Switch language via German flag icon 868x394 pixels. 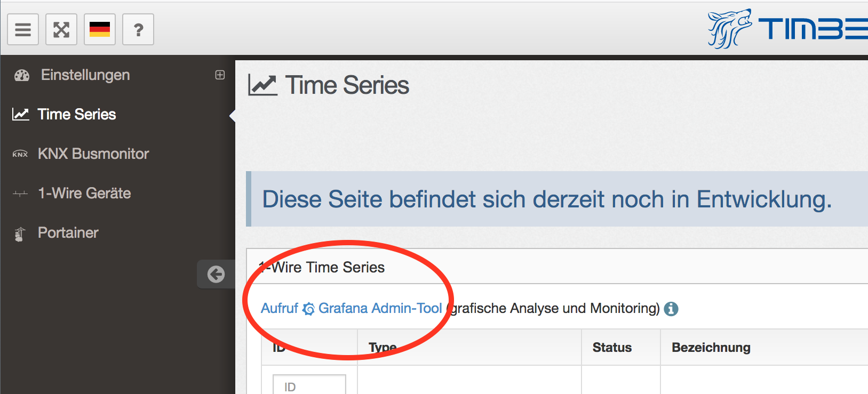click(100, 29)
